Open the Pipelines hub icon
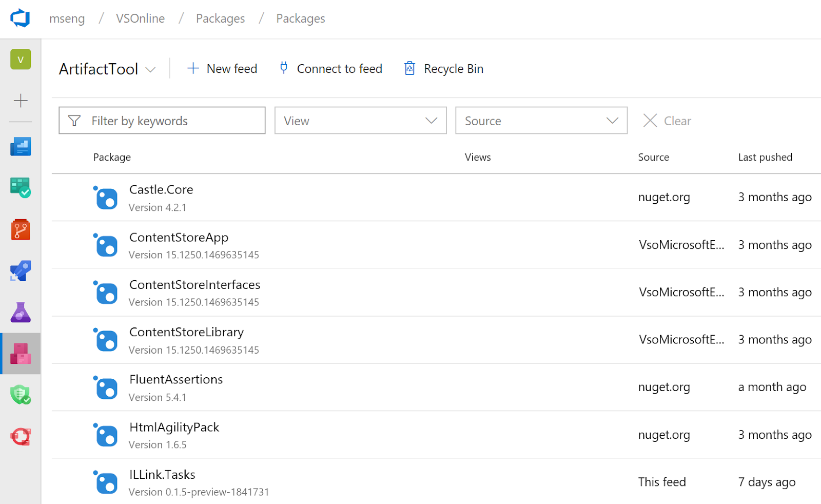The height and width of the screenshot is (504, 821). (x=21, y=270)
